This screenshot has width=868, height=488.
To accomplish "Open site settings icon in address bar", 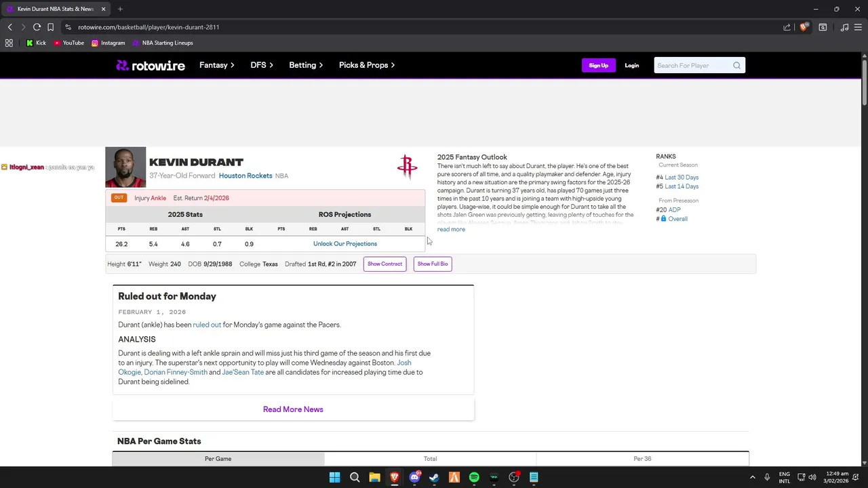I will [68, 27].
